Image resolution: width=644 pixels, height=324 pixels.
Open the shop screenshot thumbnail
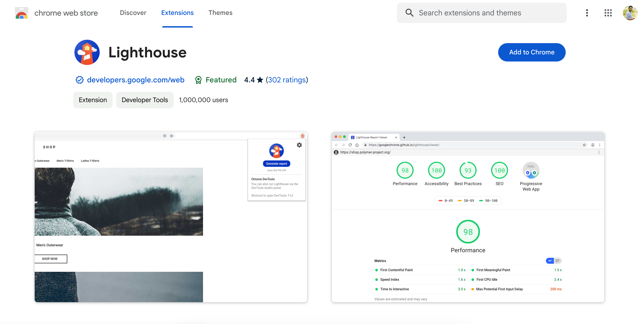tap(171, 217)
